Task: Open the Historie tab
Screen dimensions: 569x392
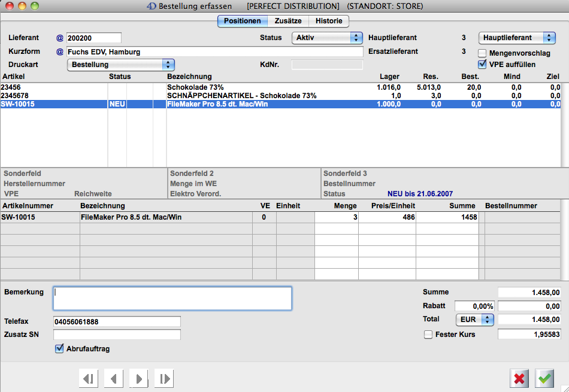Action: click(329, 21)
